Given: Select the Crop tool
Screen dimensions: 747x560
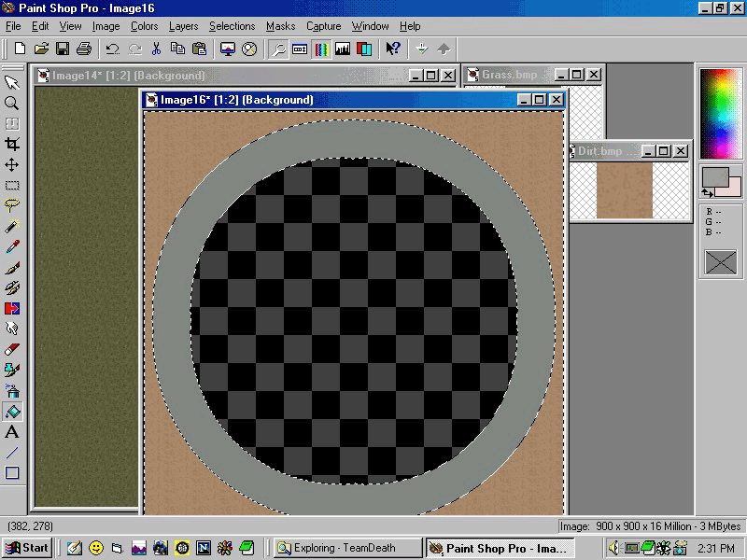Looking at the screenshot, I should (x=12, y=145).
